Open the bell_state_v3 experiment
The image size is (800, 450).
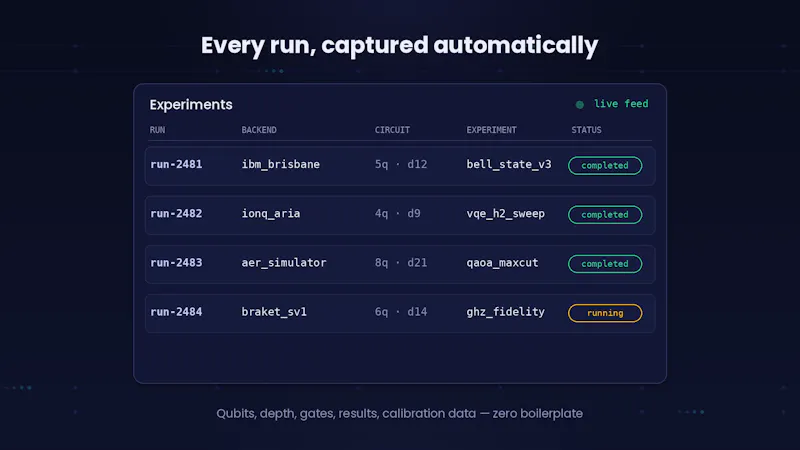(x=509, y=164)
